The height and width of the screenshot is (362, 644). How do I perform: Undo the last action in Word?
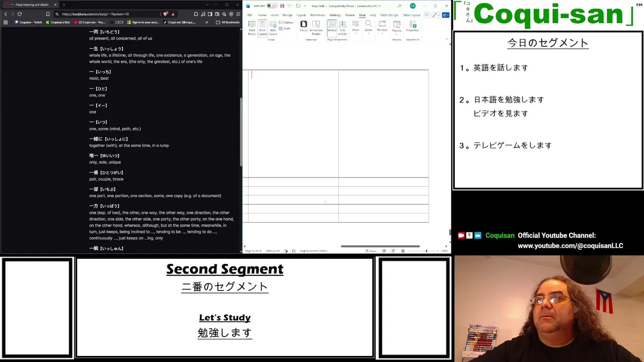click(x=289, y=6)
